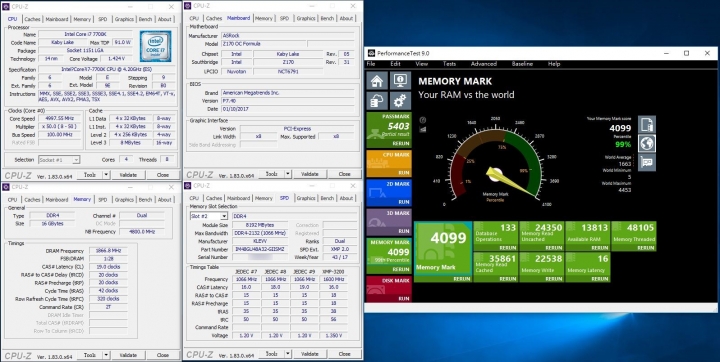The width and height of the screenshot is (720, 362).
Task: Open the settings gear icon in PerformanceTest
Action: (400, 101)
